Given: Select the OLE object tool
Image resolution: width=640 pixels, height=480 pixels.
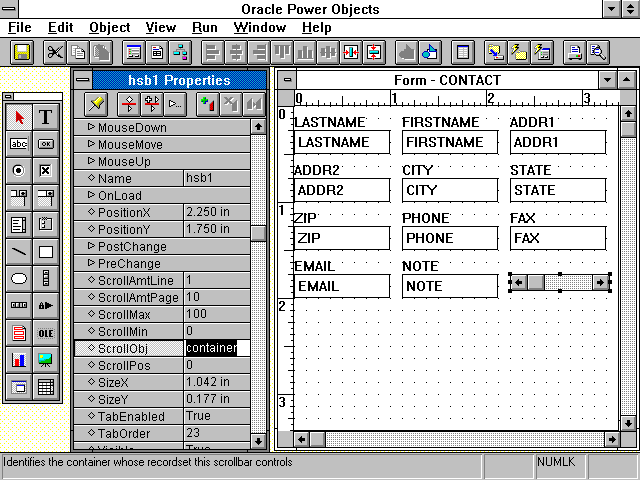Looking at the screenshot, I should click(x=46, y=333).
